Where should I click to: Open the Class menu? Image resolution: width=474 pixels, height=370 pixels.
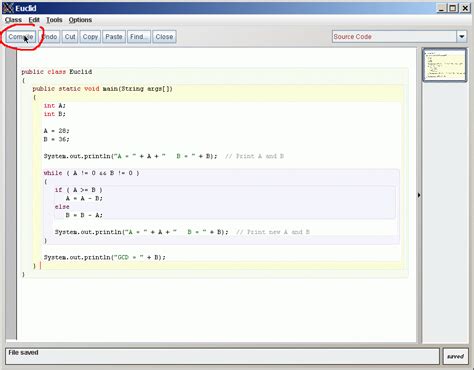(13, 20)
